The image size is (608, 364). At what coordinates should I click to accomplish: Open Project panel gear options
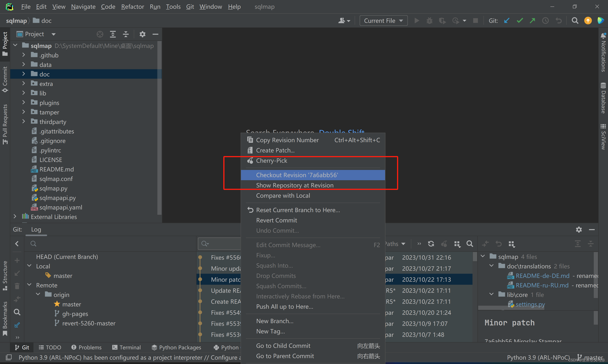(143, 34)
